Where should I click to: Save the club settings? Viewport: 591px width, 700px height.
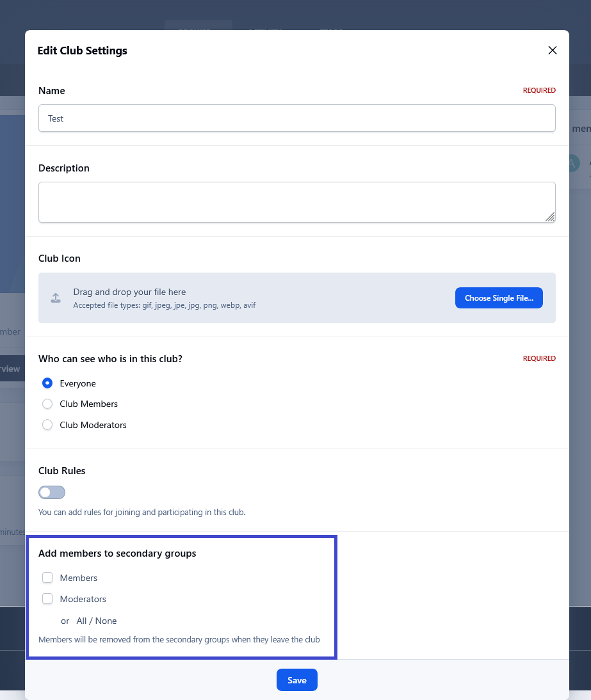click(296, 680)
